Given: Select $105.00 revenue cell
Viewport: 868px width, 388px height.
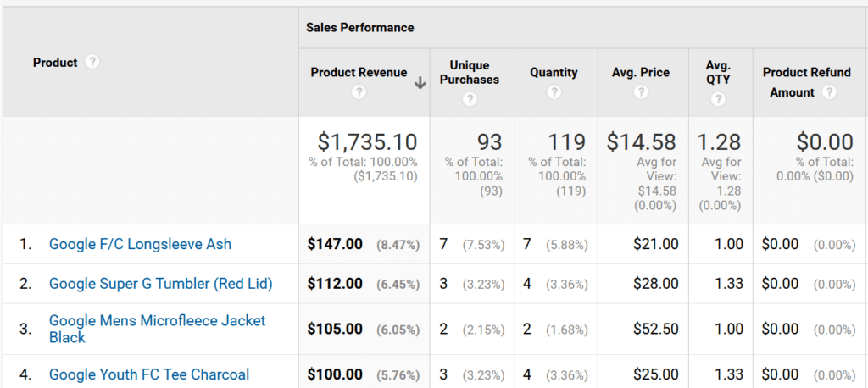Looking at the screenshot, I should click(335, 329).
